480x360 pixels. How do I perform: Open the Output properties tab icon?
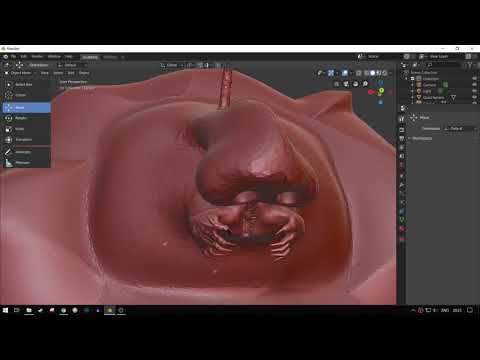tap(402, 138)
